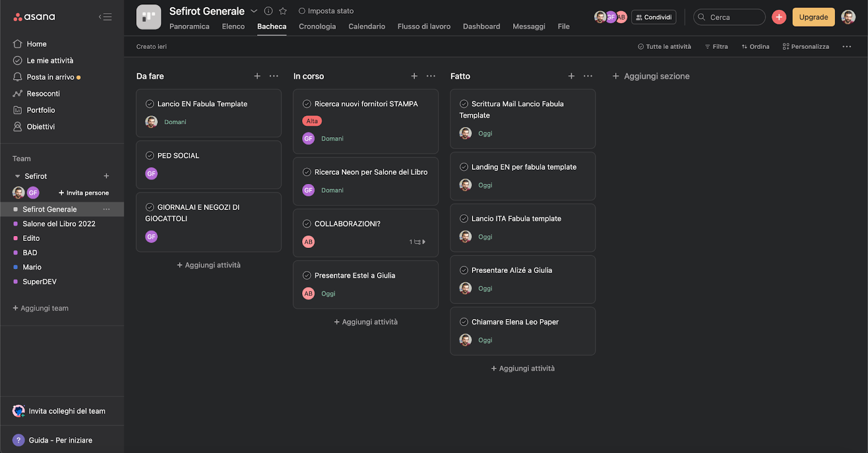Image resolution: width=868 pixels, height=453 pixels.
Task: Click the red quick-add plus button
Action: coord(779,17)
